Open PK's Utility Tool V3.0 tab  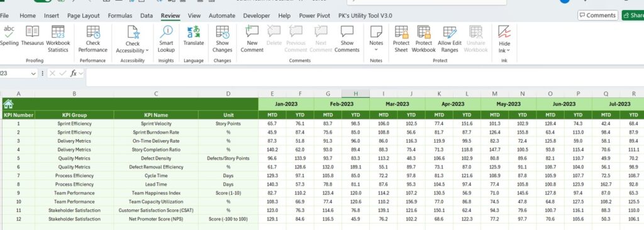pos(365,16)
